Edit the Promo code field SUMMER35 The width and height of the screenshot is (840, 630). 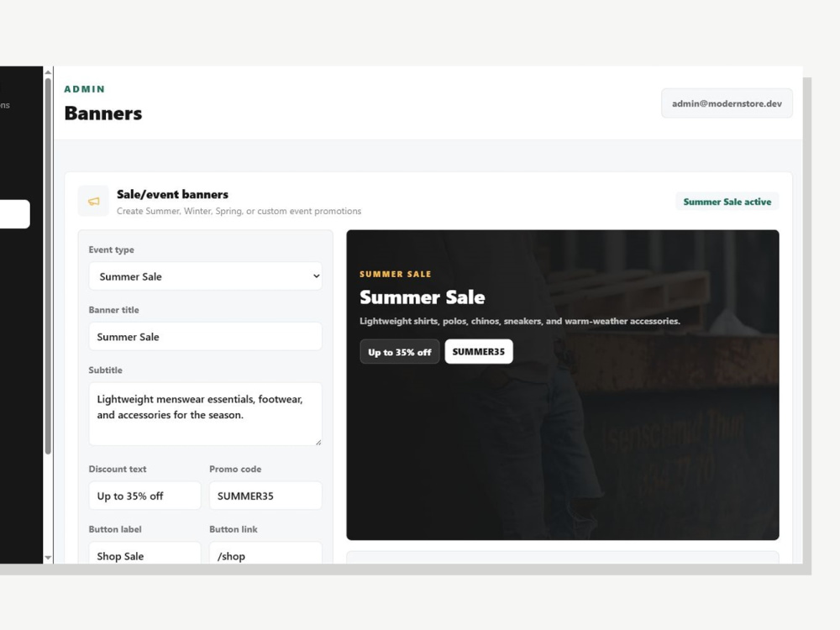click(265, 496)
